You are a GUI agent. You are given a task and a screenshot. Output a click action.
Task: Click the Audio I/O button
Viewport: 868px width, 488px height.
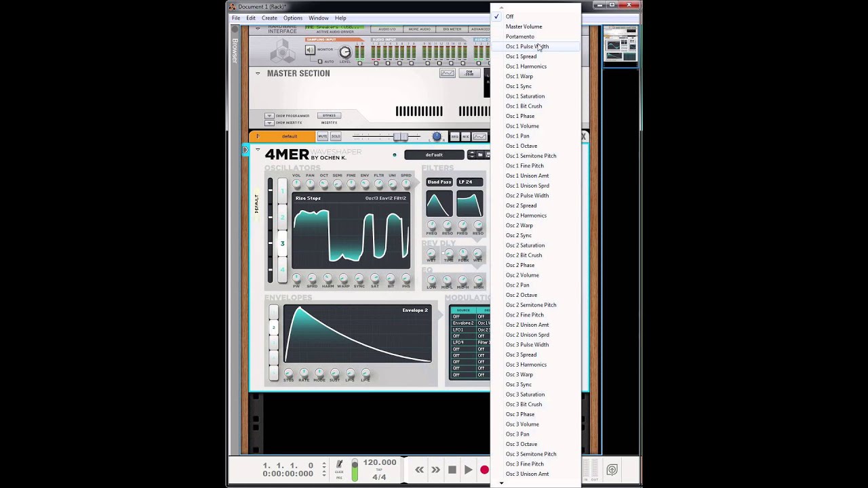387,29
